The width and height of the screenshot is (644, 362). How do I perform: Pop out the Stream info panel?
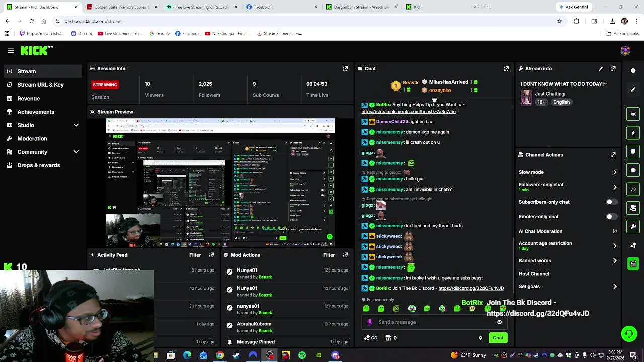(x=613, y=69)
